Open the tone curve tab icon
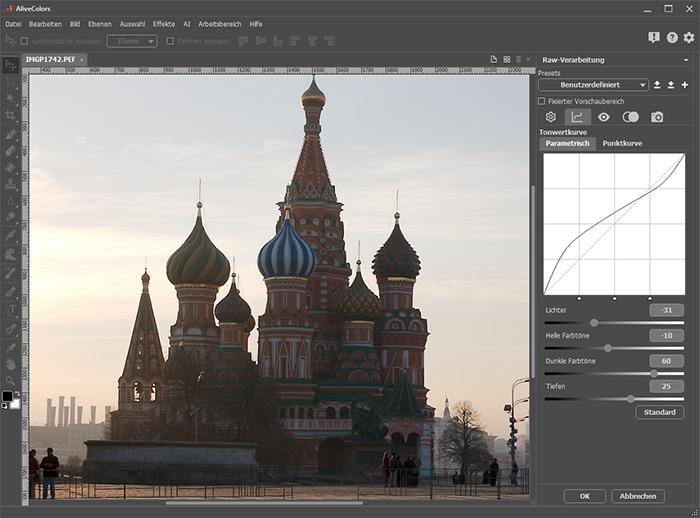The width and height of the screenshot is (700, 518). (577, 117)
